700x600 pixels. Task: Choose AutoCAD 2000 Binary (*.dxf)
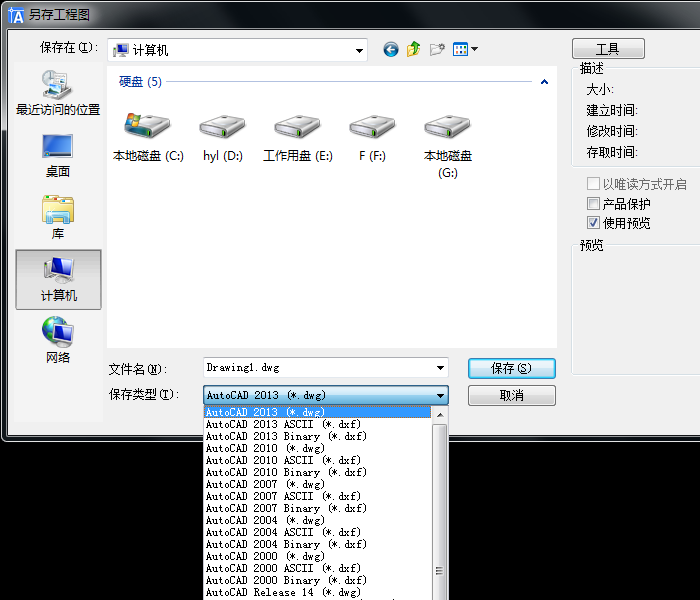point(317,580)
